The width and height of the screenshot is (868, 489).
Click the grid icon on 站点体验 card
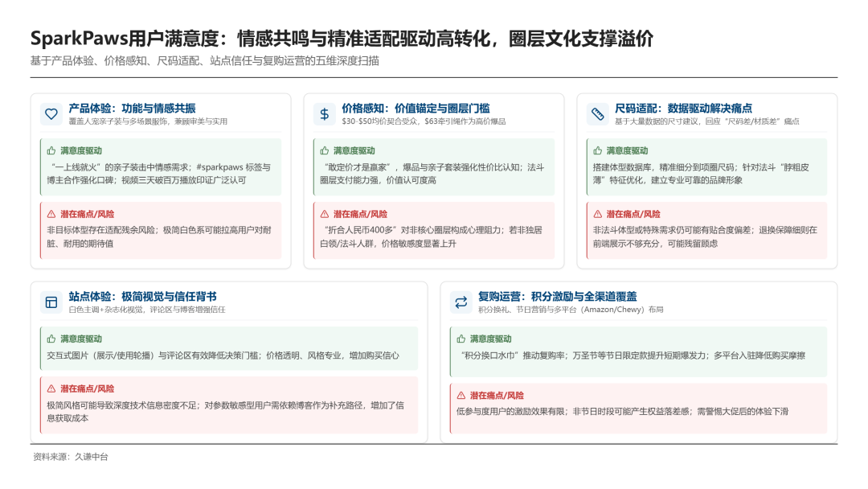[51, 301]
